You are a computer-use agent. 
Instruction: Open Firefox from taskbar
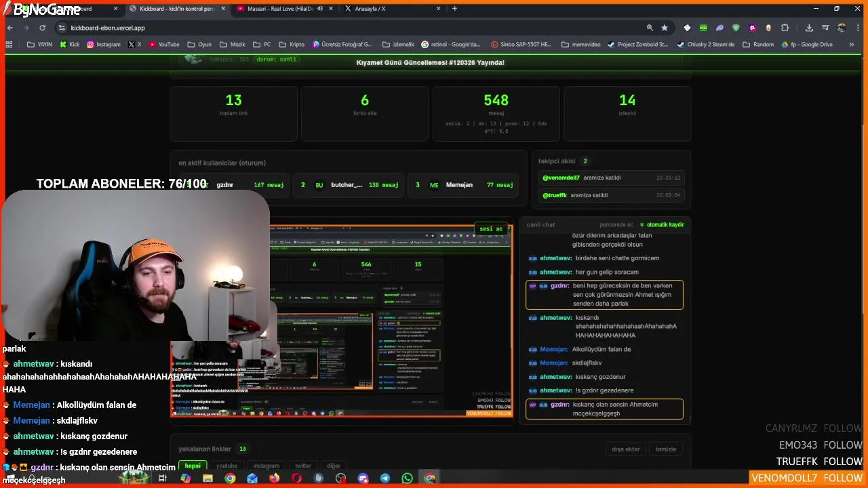[x=274, y=479]
